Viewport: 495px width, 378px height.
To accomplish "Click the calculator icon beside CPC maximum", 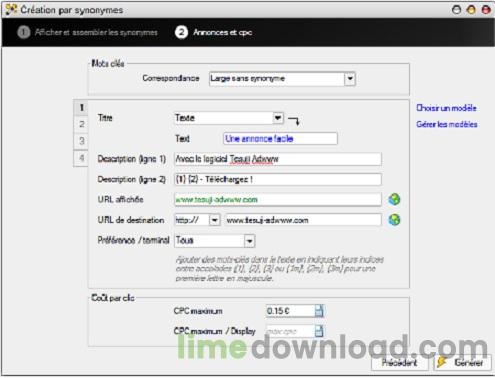I will point(319,311).
